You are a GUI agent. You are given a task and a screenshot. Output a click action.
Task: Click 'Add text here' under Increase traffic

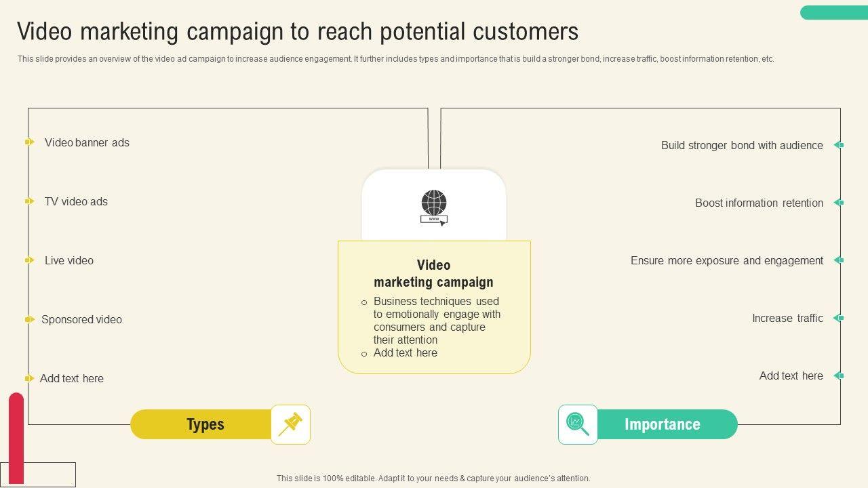coord(791,375)
